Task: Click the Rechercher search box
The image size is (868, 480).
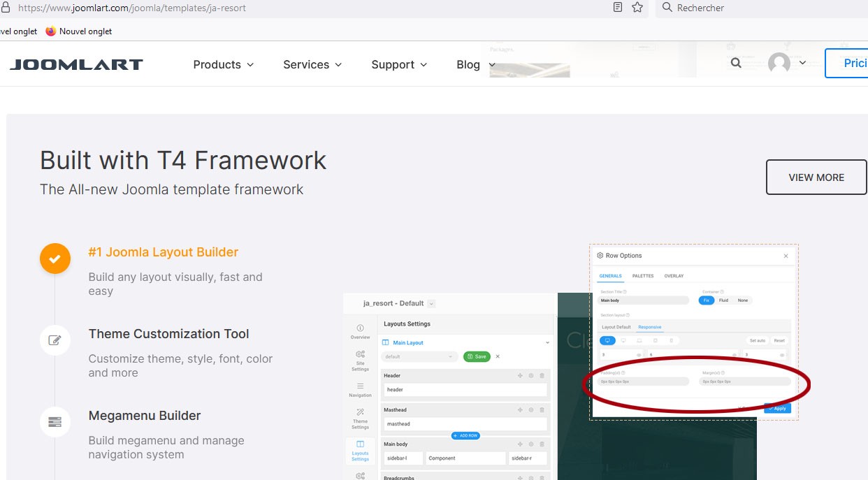Action: tap(762, 8)
